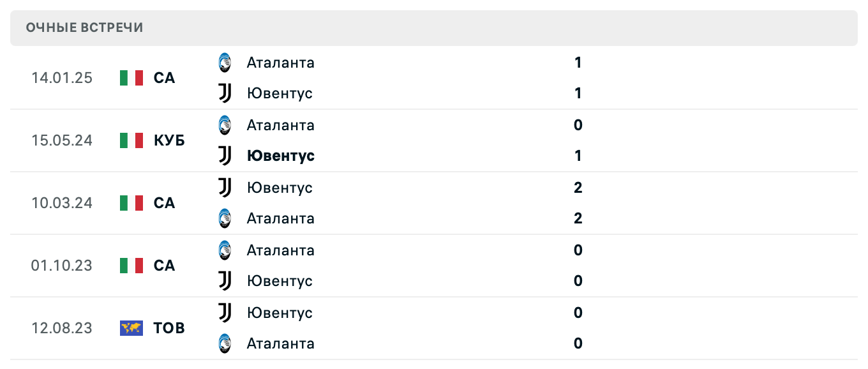
Task: Select the Juventus logo in the 01.10.23 row
Action: (225, 281)
